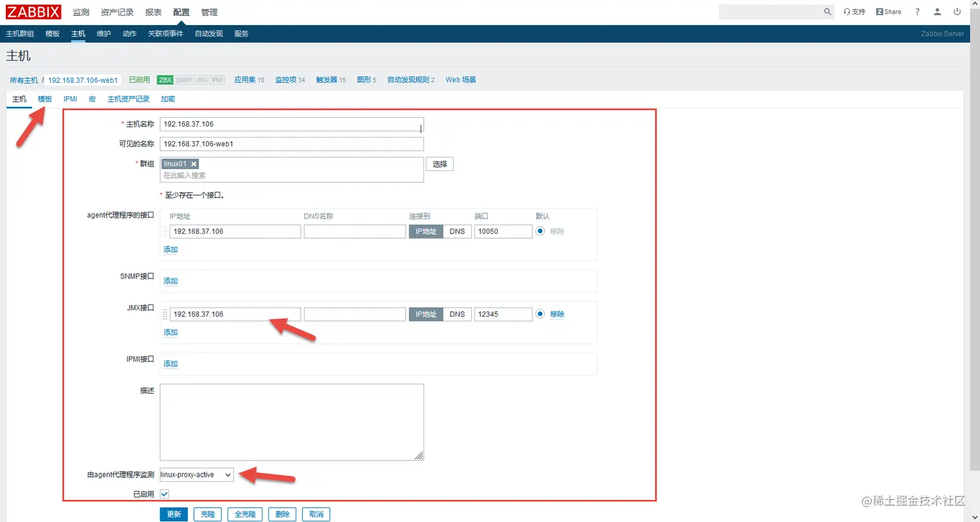The width and height of the screenshot is (980, 522).
Task: Open the 资产记录 top menu
Action: coord(117,12)
